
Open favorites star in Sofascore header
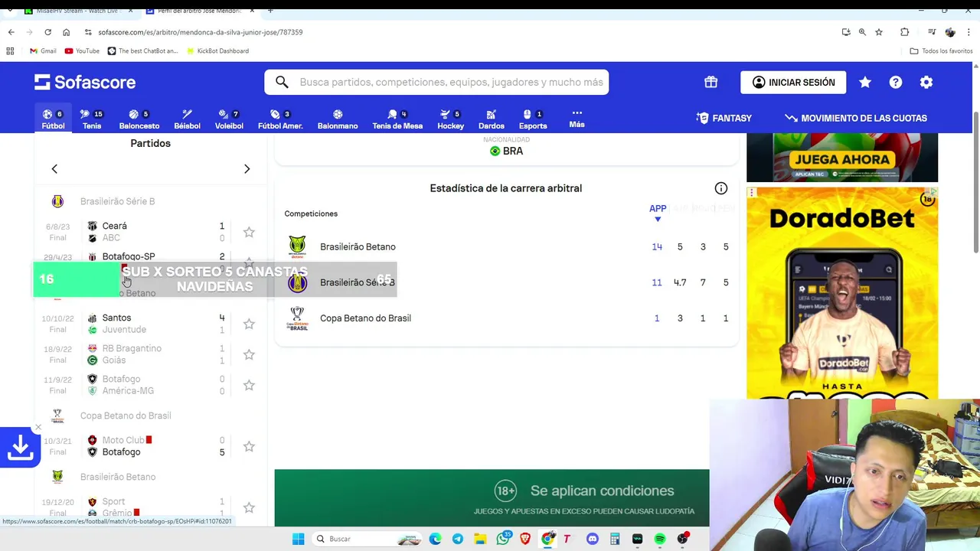(x=865, y=82)
